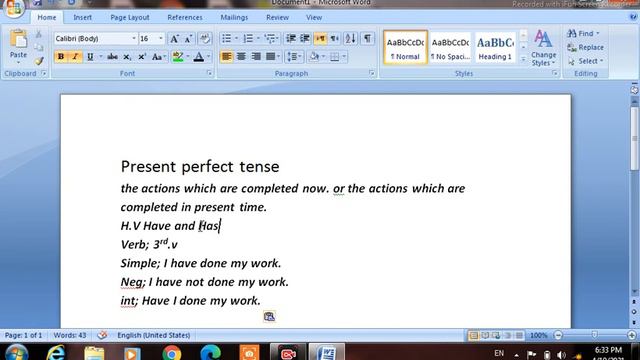640x360 pixels.
Task: Toggle Italic formatting
Action: coord(75,57)
